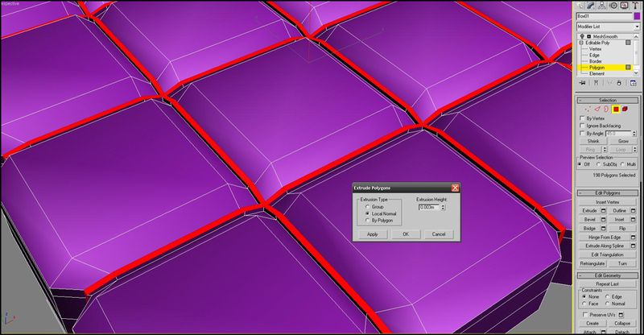The width and height of the screenshot is (644, 335).
Task: Click the MeshSmooth lightbulb icon
Action: click(582, 36)
